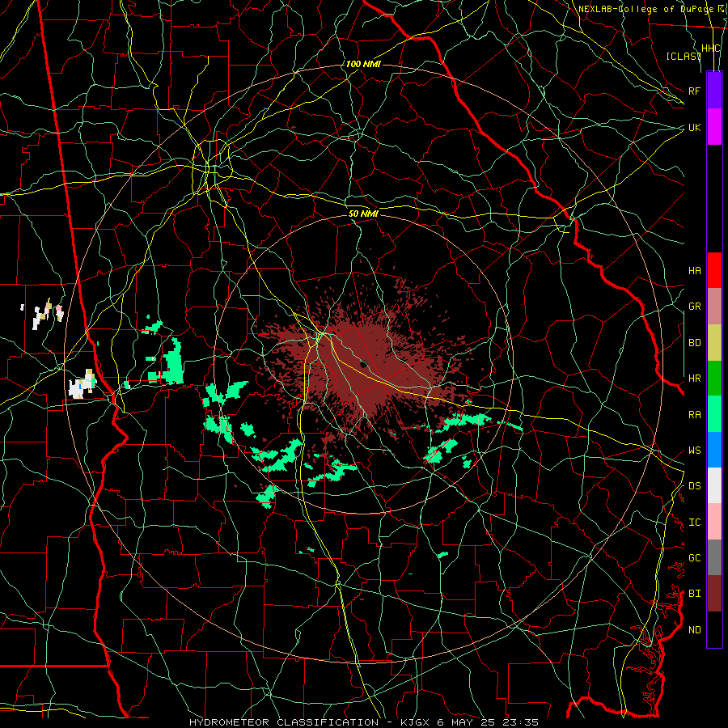Click the WS blue legend swatch

714,450
